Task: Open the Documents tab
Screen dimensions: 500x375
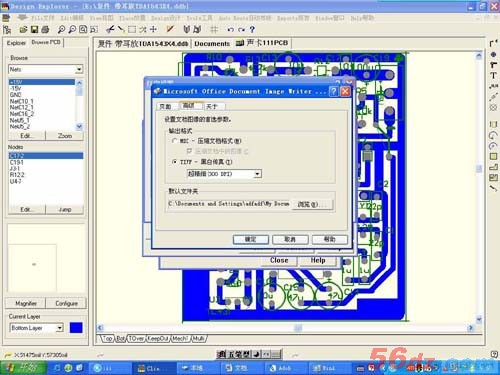Action: (x=212, y=43)
